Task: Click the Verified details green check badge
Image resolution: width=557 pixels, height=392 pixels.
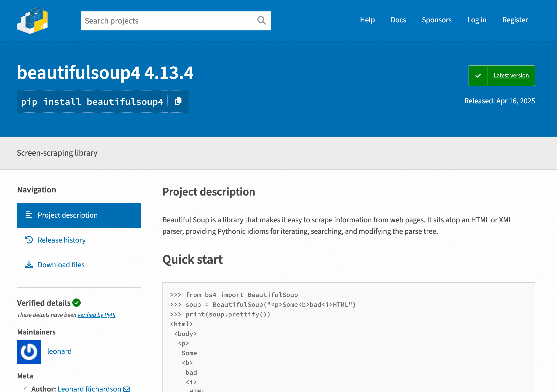Action: coord(76,303)
